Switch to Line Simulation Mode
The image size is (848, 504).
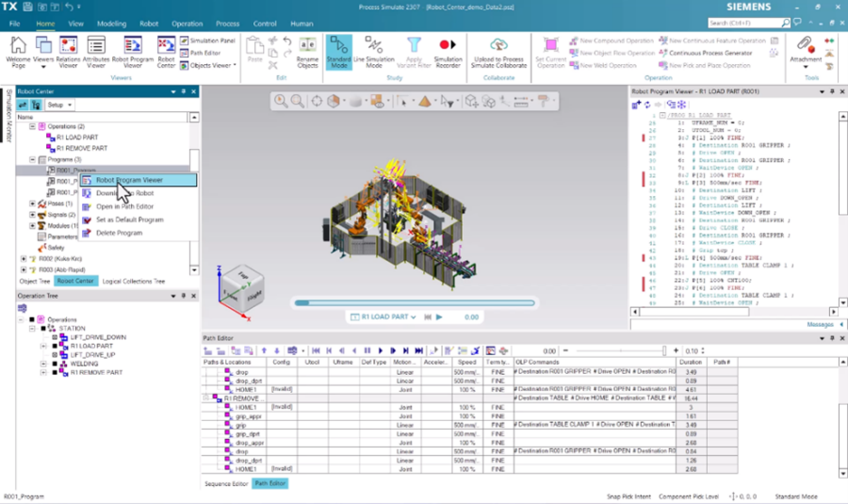click(x=373, y=52)
